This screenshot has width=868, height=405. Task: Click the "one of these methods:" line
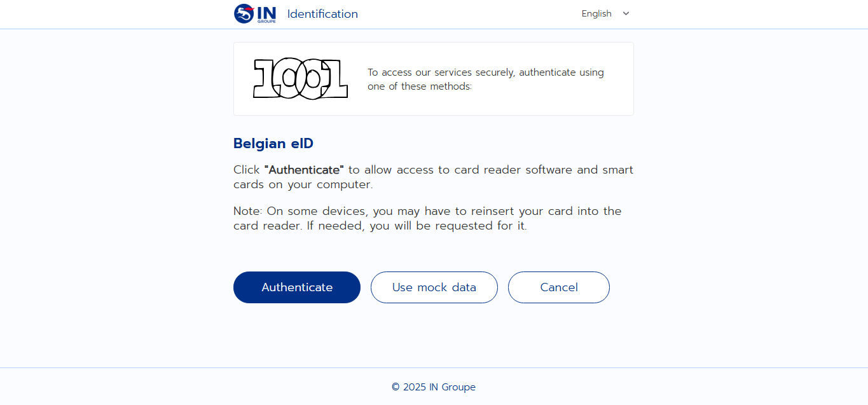[x=420, y=86]
